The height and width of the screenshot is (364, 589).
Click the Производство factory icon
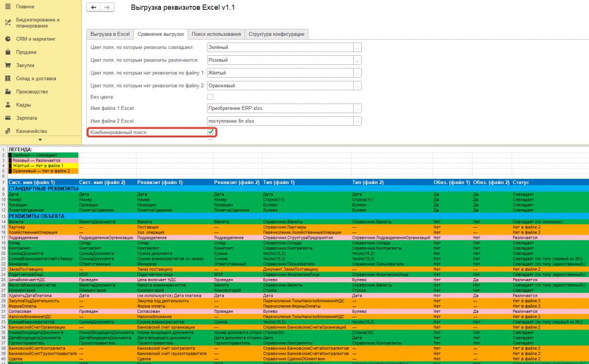pos(7,91)
